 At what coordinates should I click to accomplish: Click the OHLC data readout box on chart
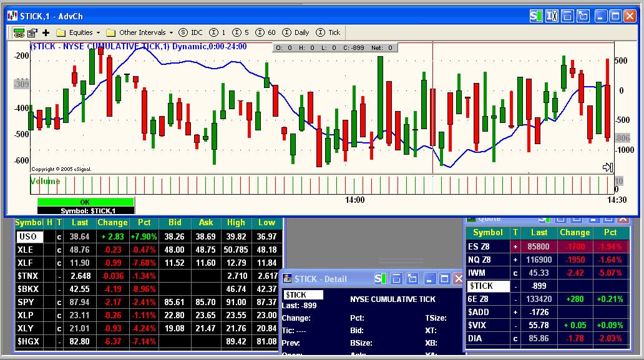coord(334,47)
